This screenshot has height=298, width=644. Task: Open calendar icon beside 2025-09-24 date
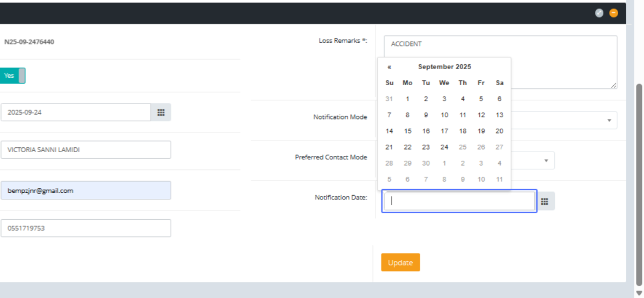[160, 113]
